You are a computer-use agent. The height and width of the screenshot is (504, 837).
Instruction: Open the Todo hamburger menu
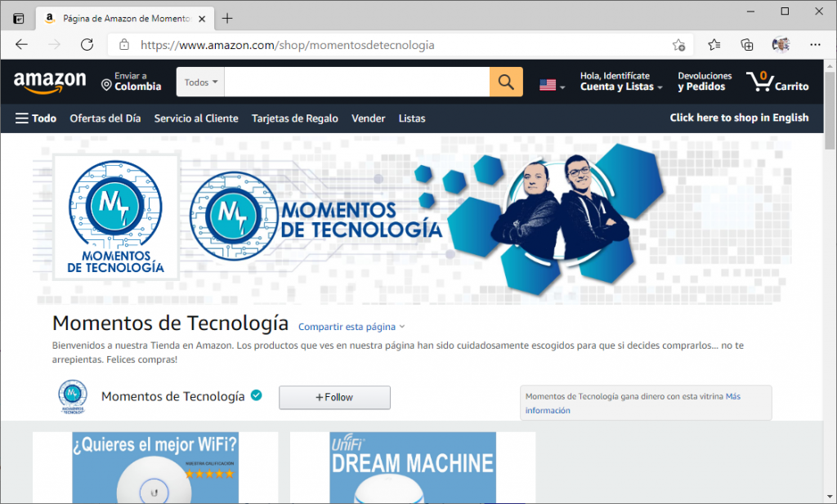click(36, 118)
